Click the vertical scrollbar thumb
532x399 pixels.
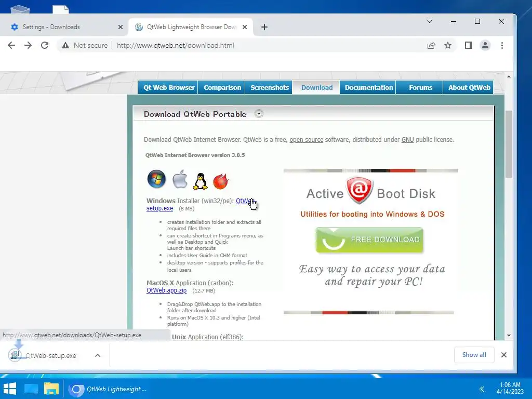click(509, 144)
